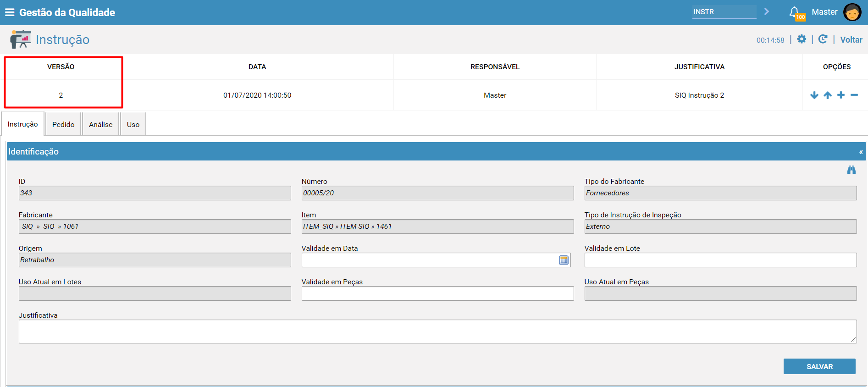Click the plus icon in Opções
The width and height of the screenshot is (868, 387).
click(841, 95)
